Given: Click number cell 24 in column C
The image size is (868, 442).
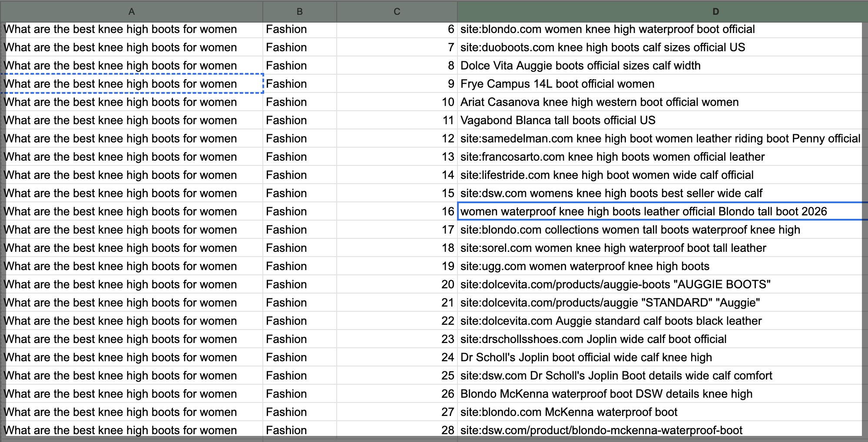Looking at the screenshot, I should 397,357.
